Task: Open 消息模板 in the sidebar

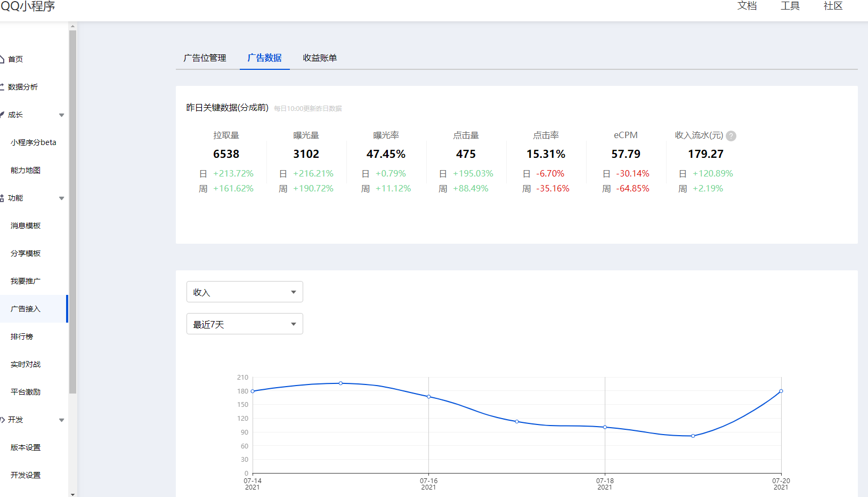Action: click(26, 226)
